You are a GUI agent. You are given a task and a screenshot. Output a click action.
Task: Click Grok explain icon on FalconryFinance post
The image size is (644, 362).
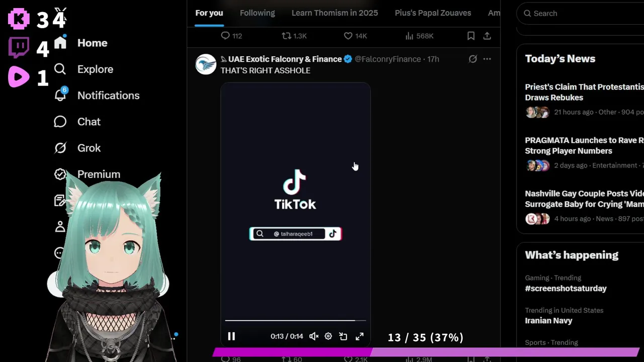click(473, 59)
